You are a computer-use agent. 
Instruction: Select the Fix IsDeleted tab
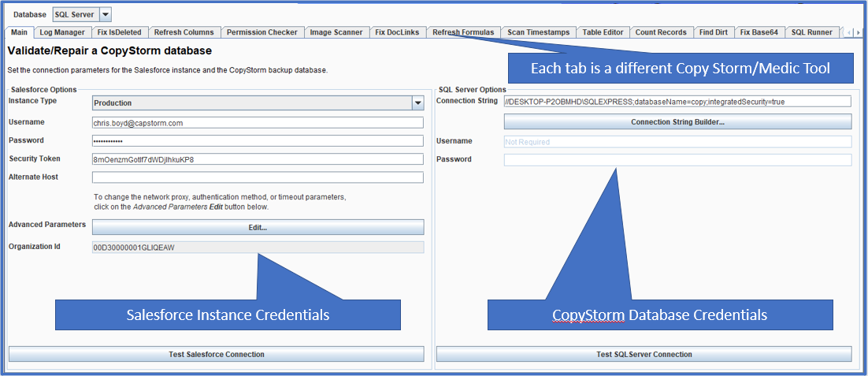(119, 32)
